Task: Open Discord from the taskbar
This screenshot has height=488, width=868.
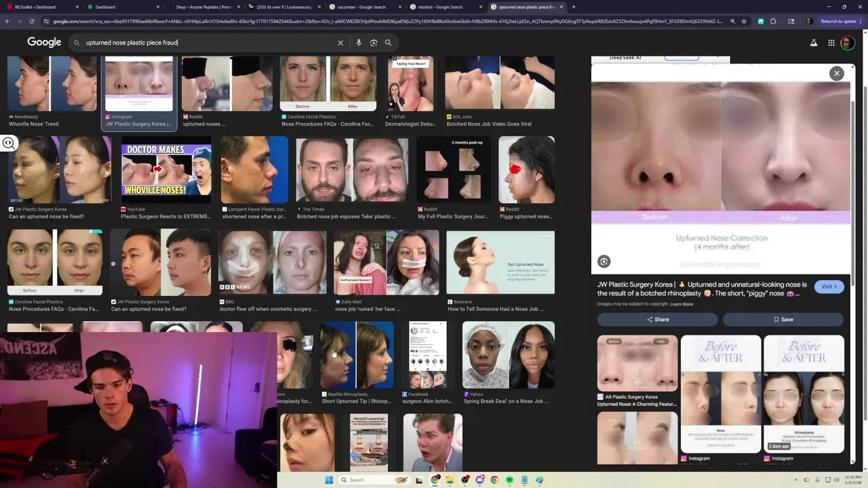Action: click(479, 480)
